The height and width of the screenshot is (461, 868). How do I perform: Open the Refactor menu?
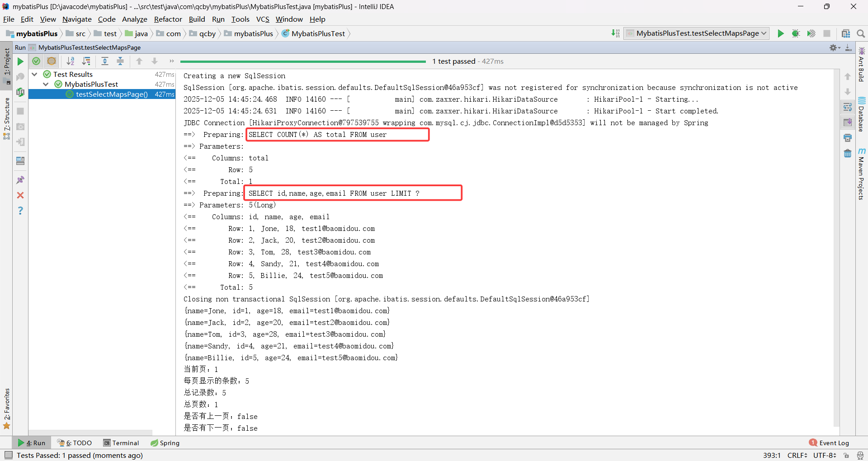[168, 19]
